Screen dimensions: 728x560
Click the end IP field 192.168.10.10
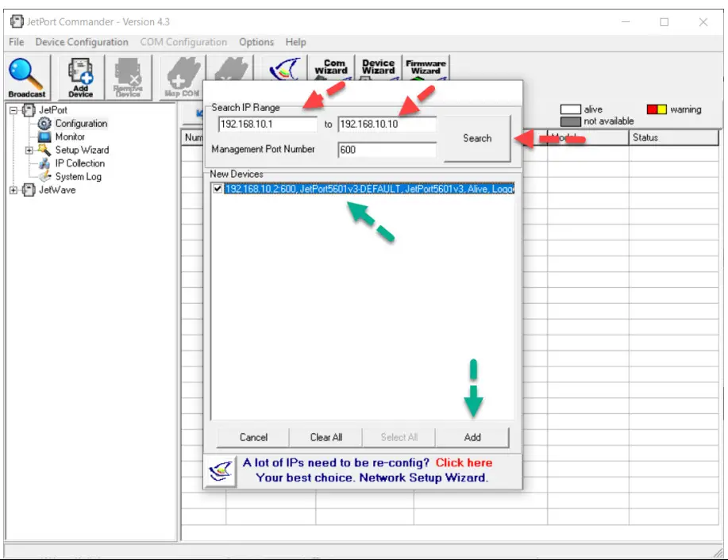pyautogui.click(x=387, y=125)
